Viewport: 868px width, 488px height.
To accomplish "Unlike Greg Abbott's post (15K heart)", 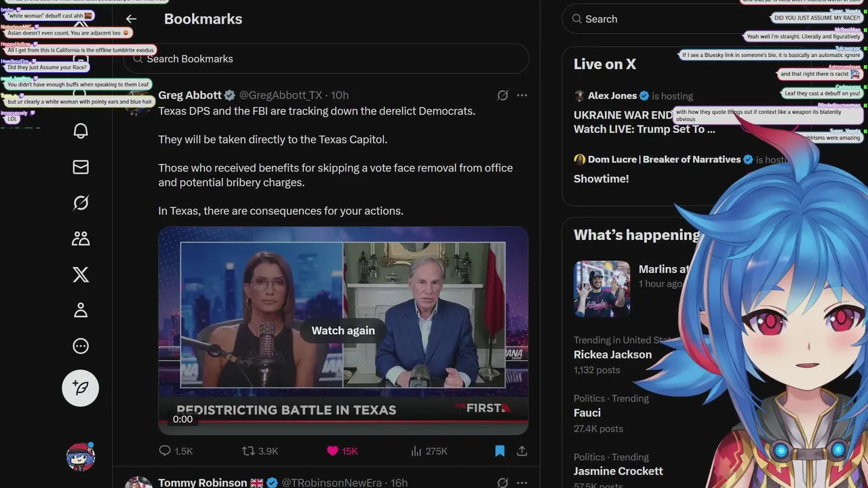I will pyautogui.click(x=342, y=451).
